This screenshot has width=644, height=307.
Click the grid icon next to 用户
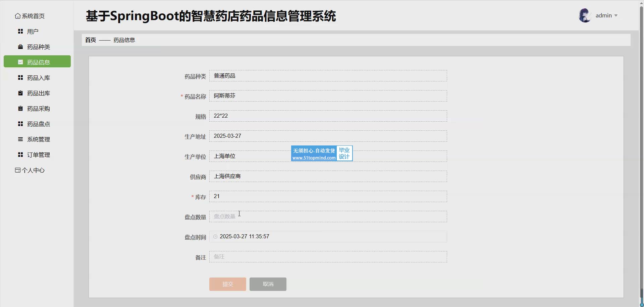tap(20, 32)
